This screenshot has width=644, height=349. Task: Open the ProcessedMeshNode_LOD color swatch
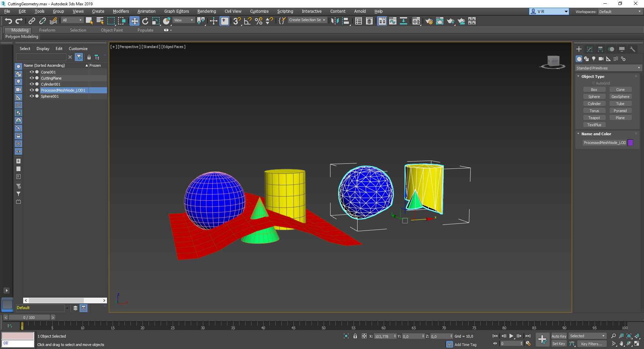point(631,143)
